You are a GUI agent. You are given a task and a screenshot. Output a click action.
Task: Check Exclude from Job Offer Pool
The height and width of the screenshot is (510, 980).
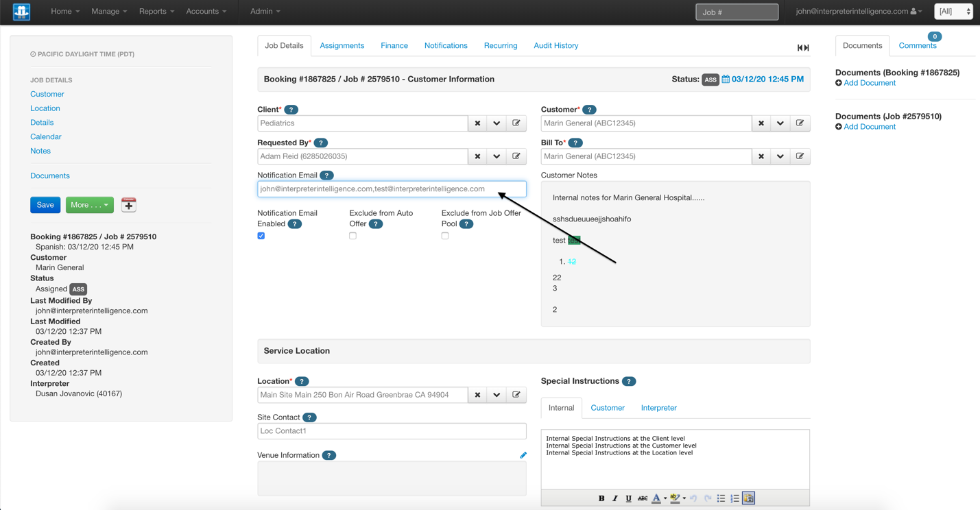(x=444, y=235)
